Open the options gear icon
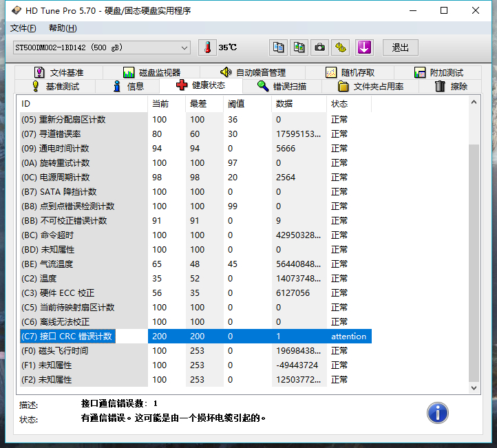497x448 pixels. [341, 48]
